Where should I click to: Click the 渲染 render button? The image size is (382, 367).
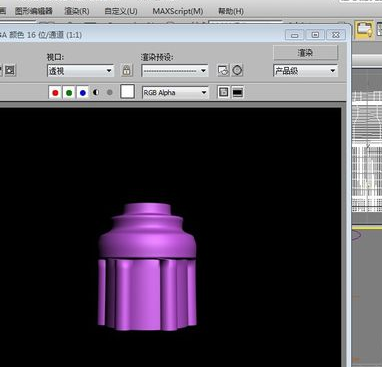305,52
